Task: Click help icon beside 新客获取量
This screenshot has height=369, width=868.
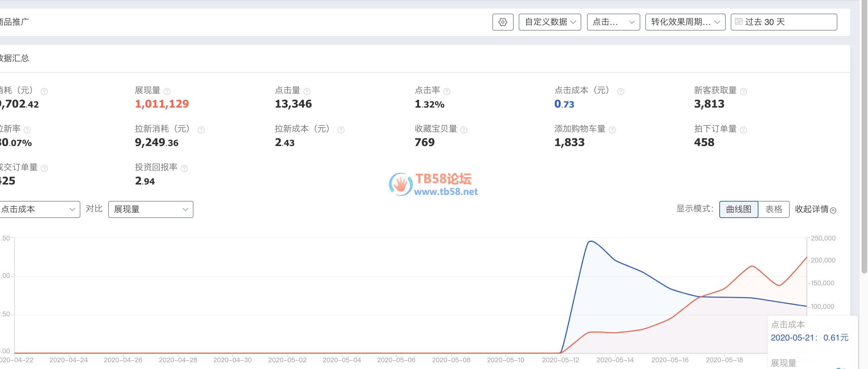Action: pos(743,92)
